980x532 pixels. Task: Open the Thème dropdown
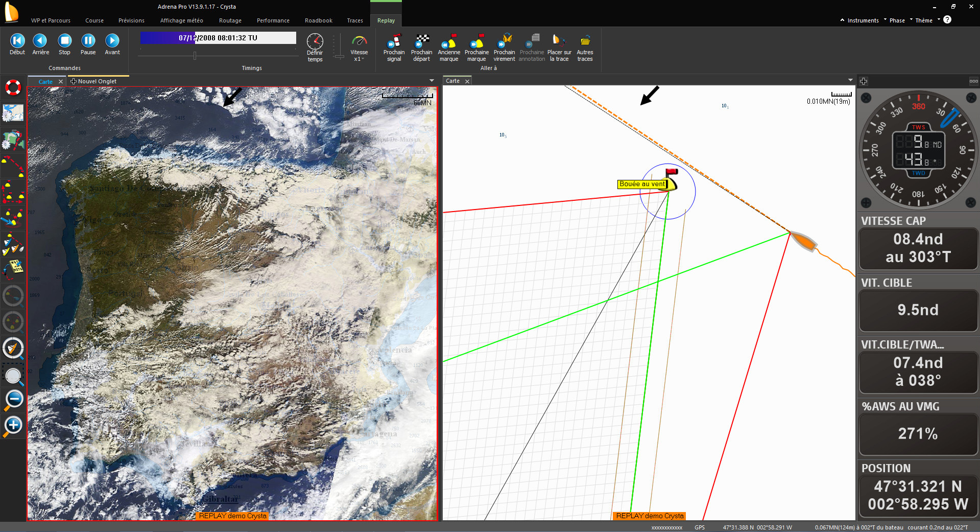click(927, 20)
